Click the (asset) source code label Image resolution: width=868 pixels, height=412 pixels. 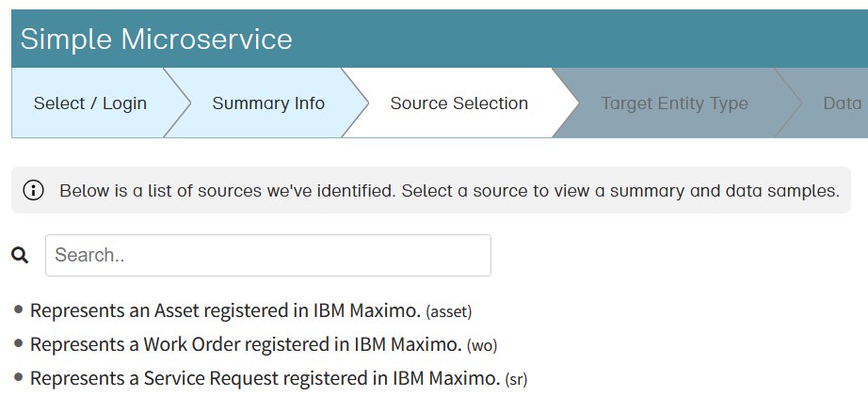pos(449,311)
